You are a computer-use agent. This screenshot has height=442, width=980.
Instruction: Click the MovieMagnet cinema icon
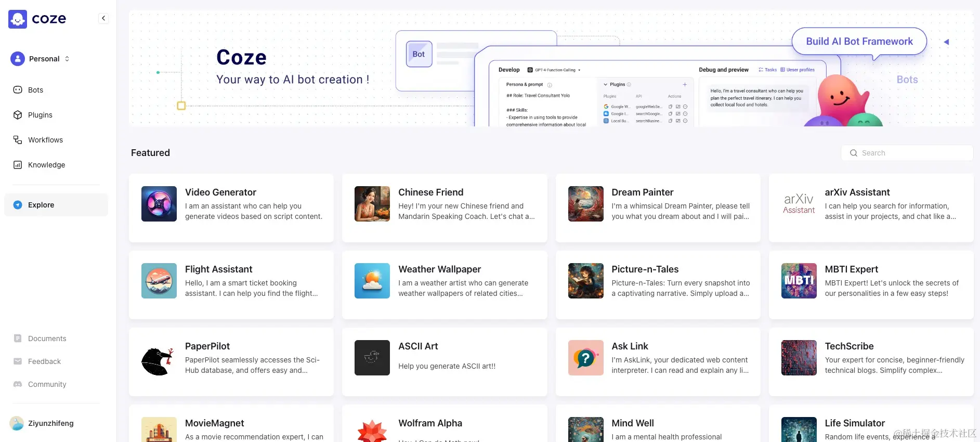pos(159,430)
